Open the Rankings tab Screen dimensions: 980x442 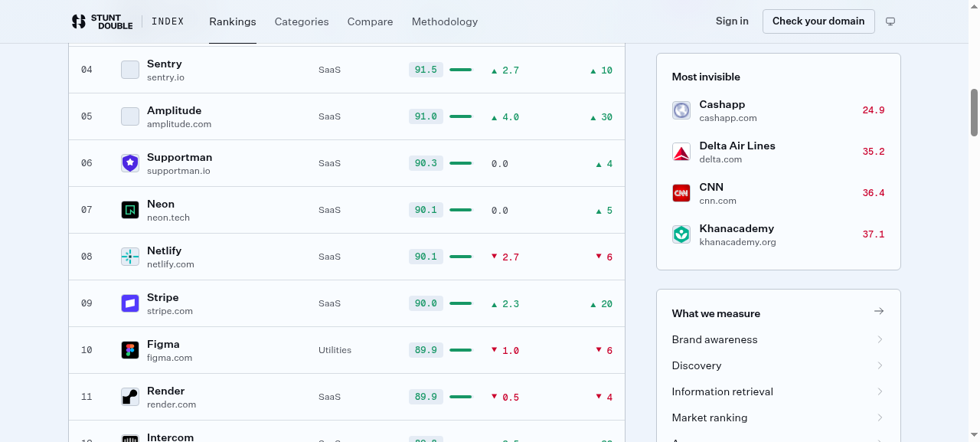pyautogui.click(x=233, y=21)
